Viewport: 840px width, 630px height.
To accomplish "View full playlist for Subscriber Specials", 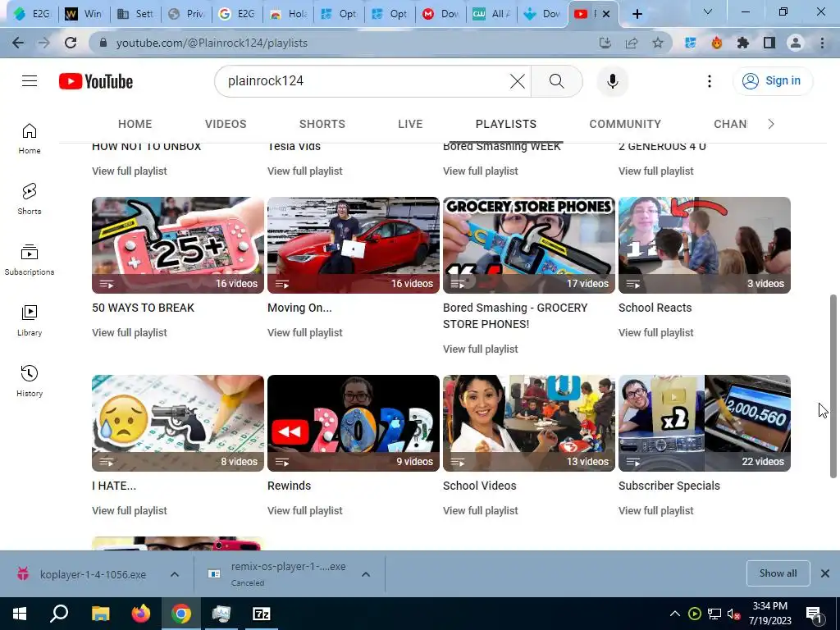I will click(655, 510).
